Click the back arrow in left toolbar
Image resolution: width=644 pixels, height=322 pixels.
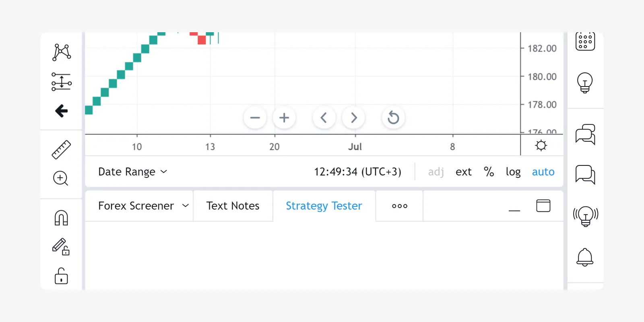(x=61, y=111)
